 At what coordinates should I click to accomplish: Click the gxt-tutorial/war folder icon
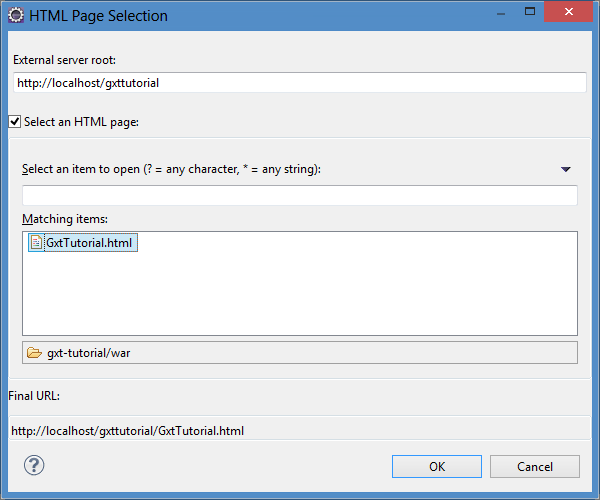pyautogui.click(x=34, y=353)
